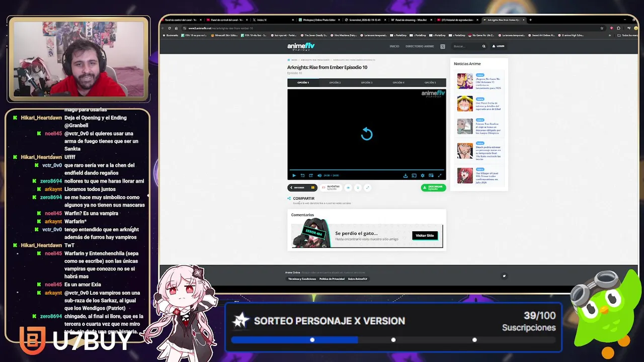Bookmark this page with the star icon
This screenshot has width=644, height=362.
[x=602, y=28]
